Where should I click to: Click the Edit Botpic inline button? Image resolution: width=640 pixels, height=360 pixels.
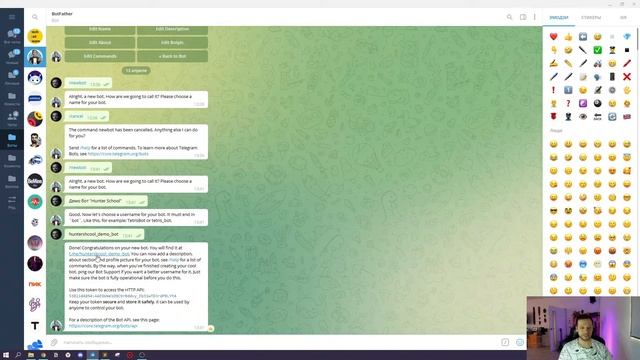(x=172, y=42)
